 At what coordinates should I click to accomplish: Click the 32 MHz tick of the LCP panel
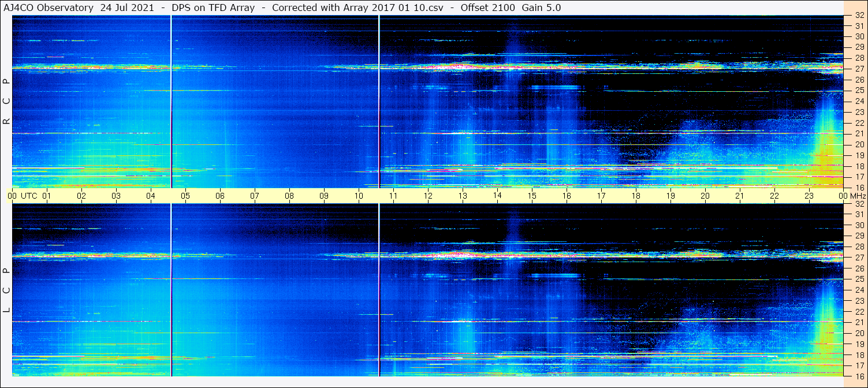click(859, 204)
